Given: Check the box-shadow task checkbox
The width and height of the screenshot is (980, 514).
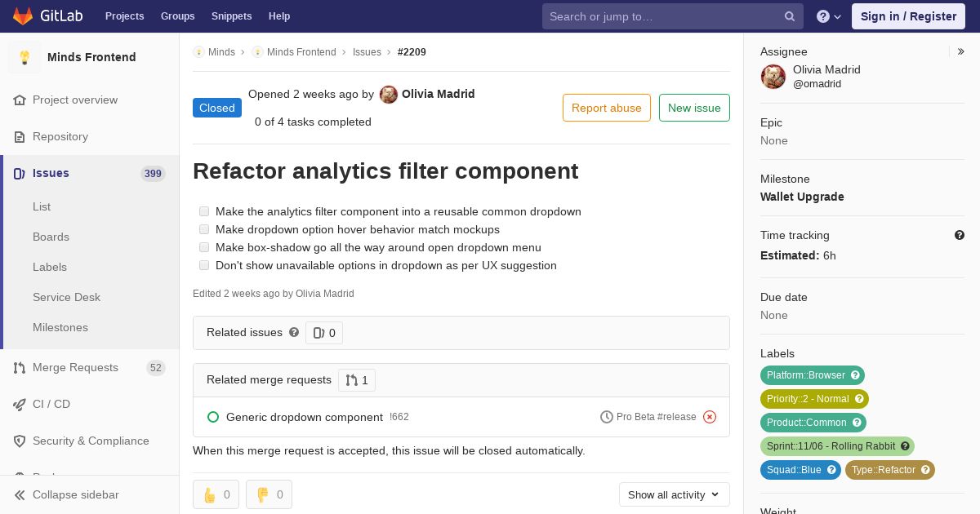Looking at the screenshot, I should (x=204, y=247).
